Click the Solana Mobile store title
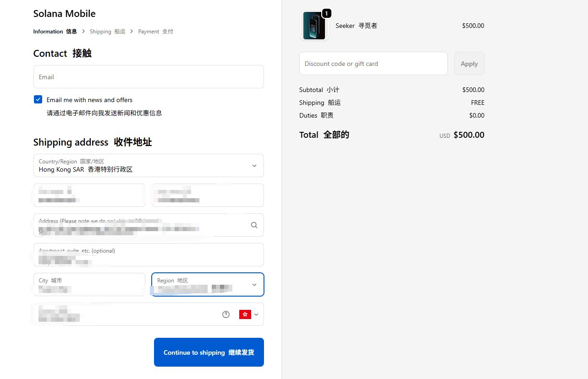The width and height of the screenshot is (588, 379). click(65, 14)
